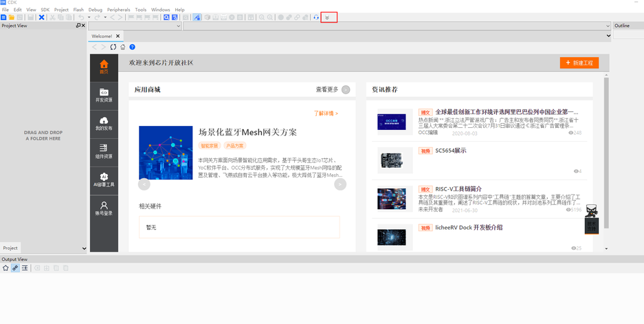Click the 暂无 box under 相关硬件

239,227
